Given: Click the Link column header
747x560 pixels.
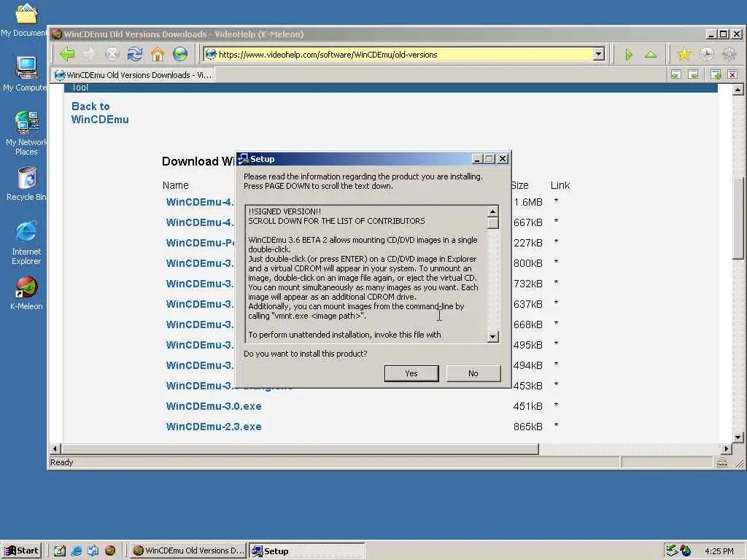Looking at the screenshot, I should tap(560, 185).
